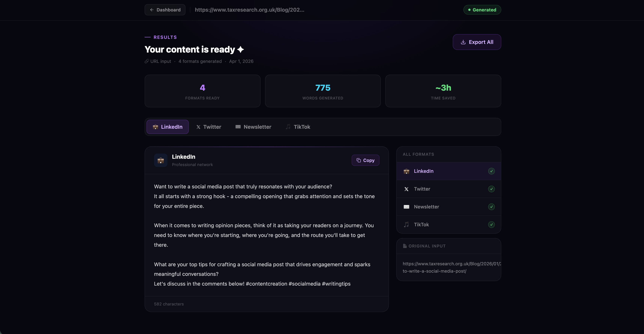Screen dimensions: 644x334
Task: Click the document icon next to Original Input
Action: 404,246
